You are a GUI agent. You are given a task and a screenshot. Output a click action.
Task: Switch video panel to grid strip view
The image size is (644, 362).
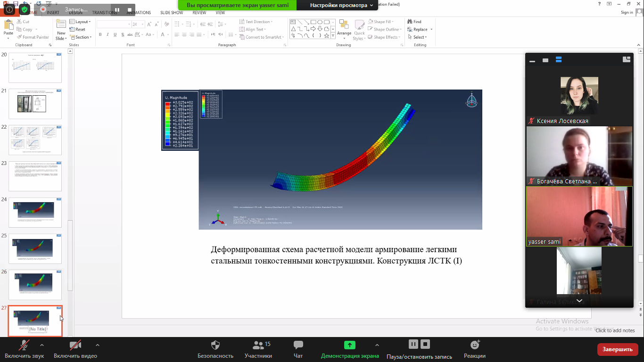pos(559,60)
